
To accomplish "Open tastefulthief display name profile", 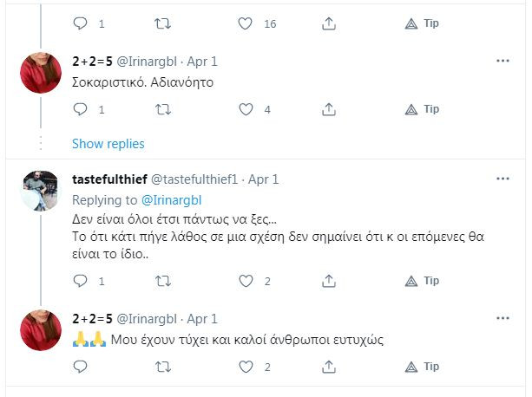I will (109, 179).
